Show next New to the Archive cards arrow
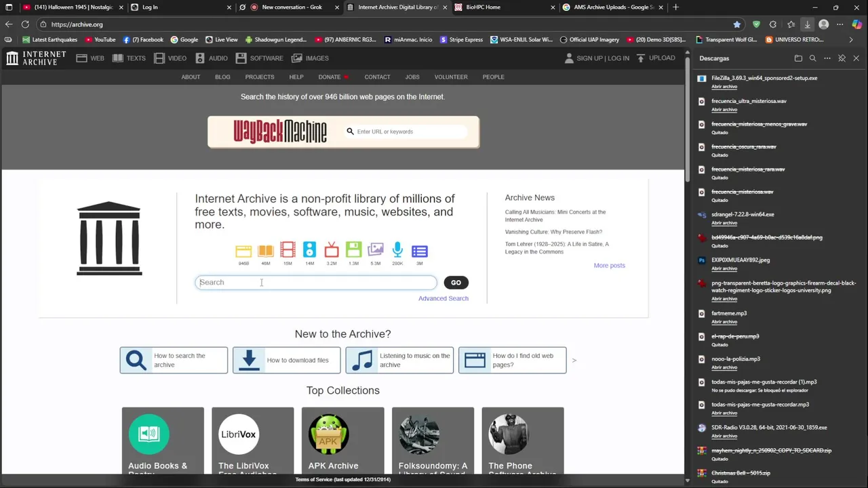 coord(574,361)
